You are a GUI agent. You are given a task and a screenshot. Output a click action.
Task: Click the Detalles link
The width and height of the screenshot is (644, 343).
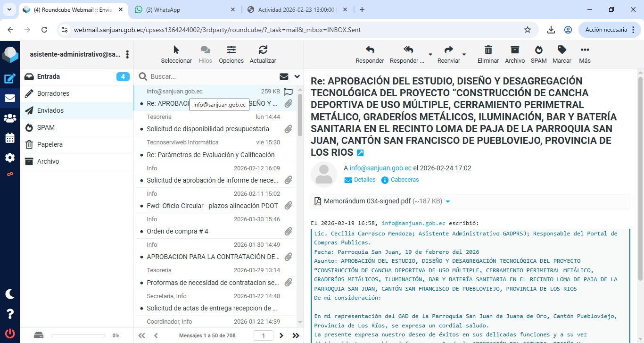(x=364, y=180)
